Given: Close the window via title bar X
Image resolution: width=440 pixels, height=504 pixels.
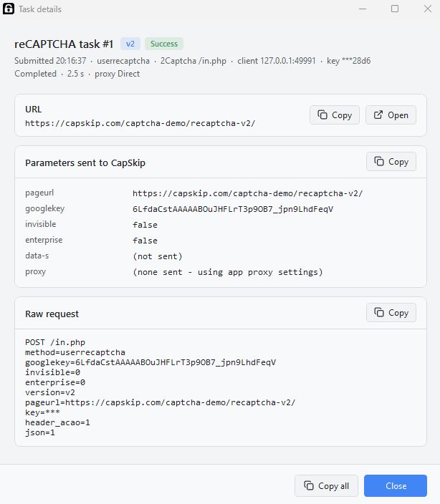Looking at the screenshot, I should point(427,9).
